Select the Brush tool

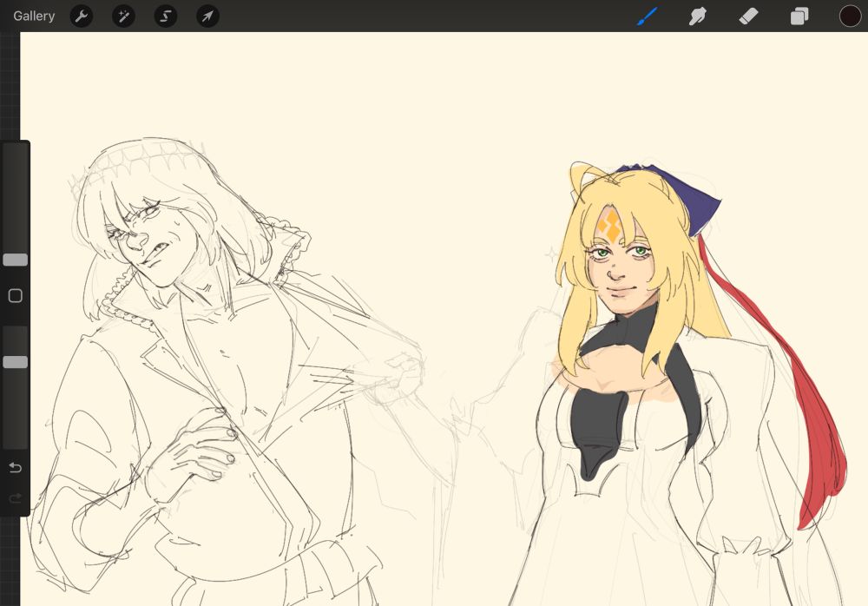pos(647,16)
